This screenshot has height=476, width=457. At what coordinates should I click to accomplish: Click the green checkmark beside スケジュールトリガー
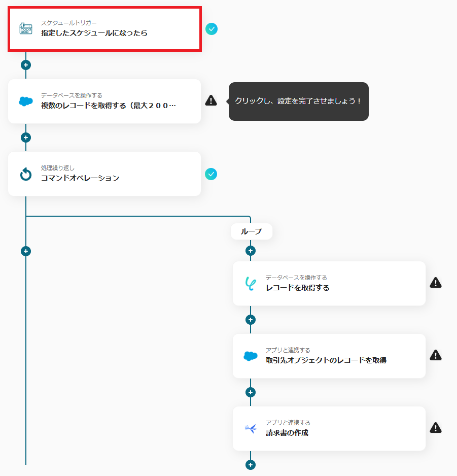point(212,29)
